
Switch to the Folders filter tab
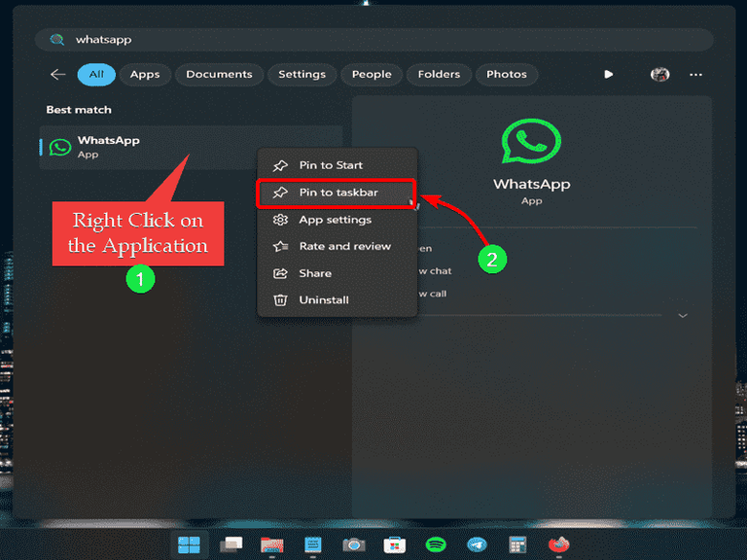point(439,74)
